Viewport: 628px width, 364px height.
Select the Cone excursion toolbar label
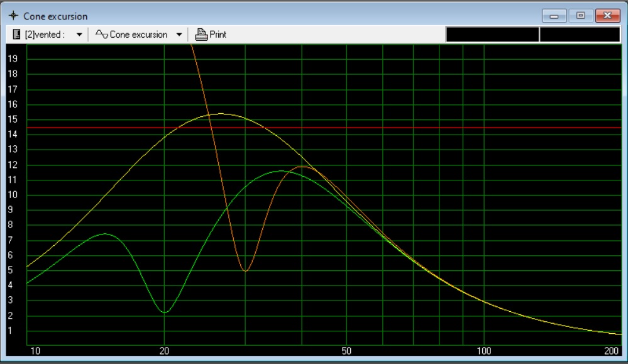pyautogui.click(x=138, y=35)
